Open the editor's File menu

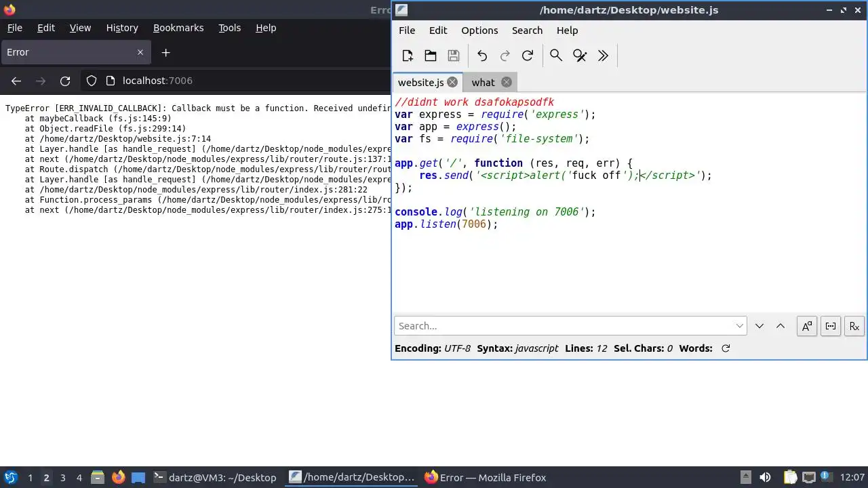[407, 30]
